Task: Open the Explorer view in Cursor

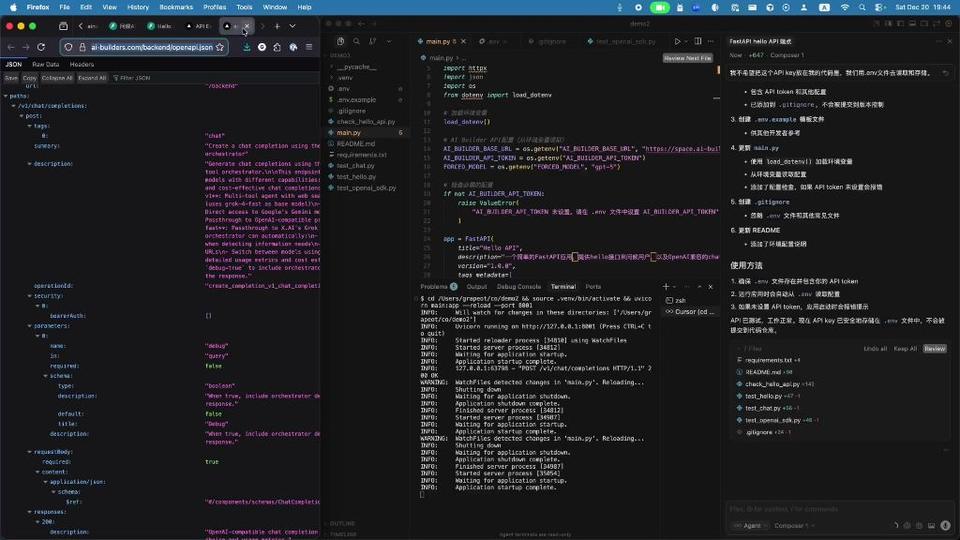Action: coord(340,41)
